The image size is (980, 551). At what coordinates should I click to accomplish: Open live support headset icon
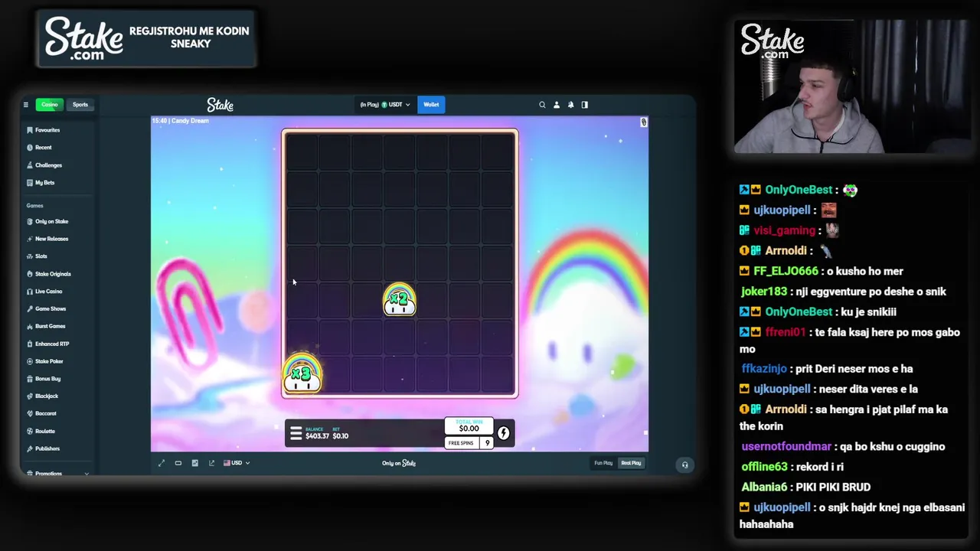(685, 465)
